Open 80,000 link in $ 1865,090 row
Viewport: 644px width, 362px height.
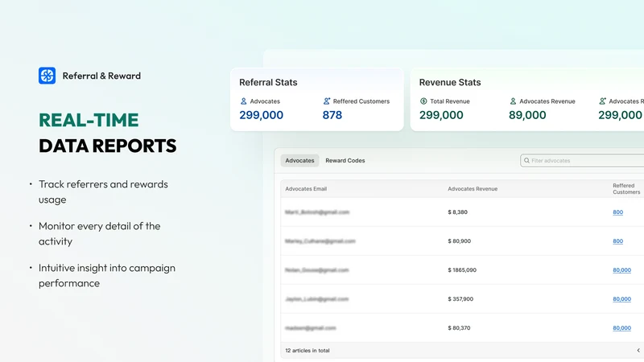pos(621,270)
